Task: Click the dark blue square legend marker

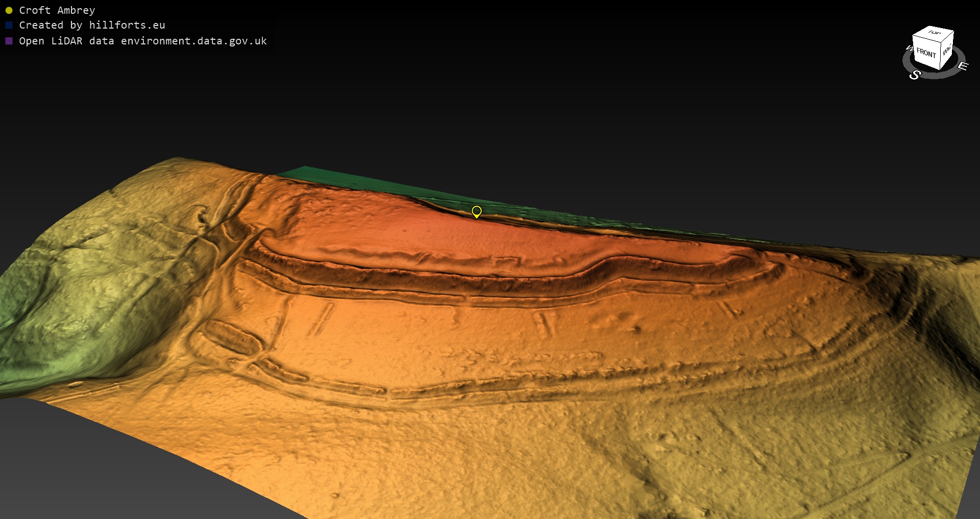Action: click(9, 25)
